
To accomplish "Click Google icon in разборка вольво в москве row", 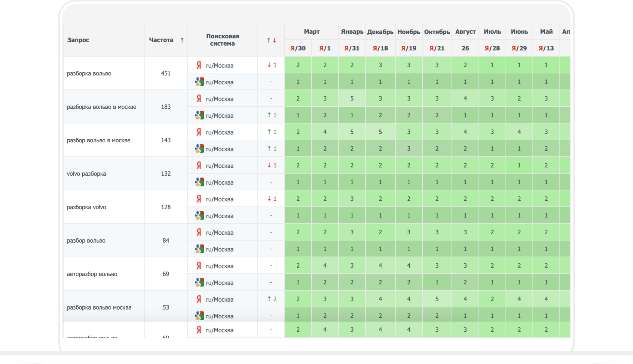I will tap(200, 115).
